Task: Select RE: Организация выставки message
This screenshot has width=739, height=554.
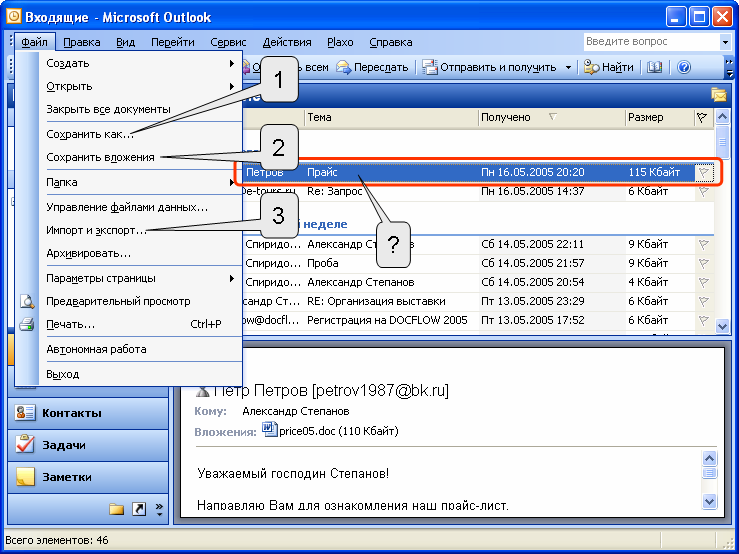Action: point(477,301)
